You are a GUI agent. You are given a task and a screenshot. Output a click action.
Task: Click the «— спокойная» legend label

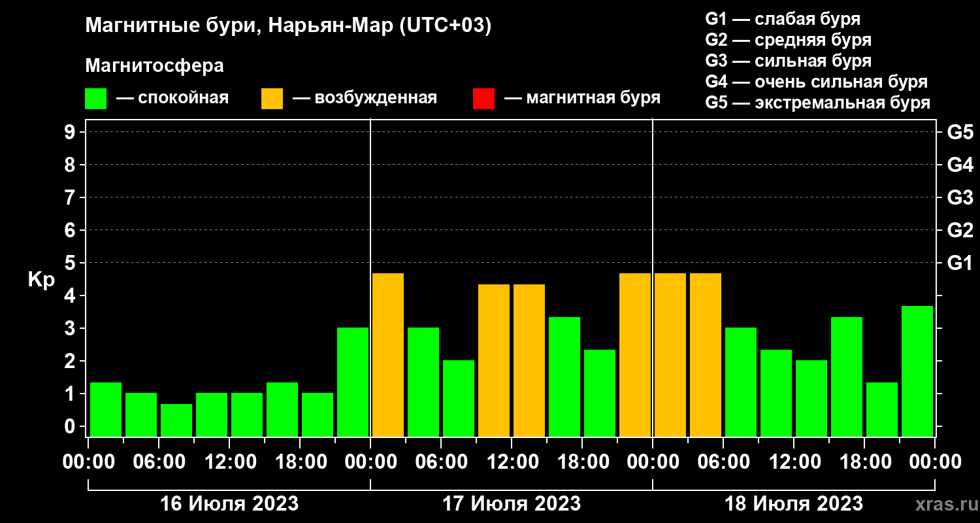pyautogui.click(x=172, y=98)
